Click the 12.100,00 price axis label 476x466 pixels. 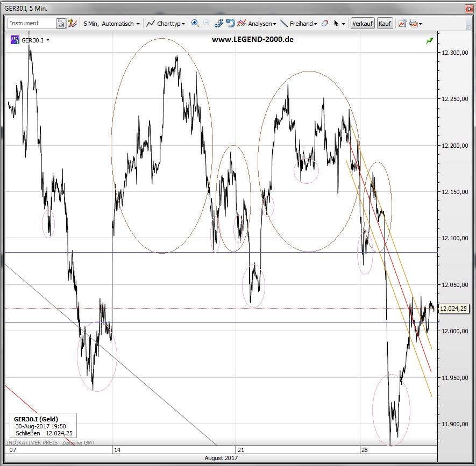(x=454, y=238)
